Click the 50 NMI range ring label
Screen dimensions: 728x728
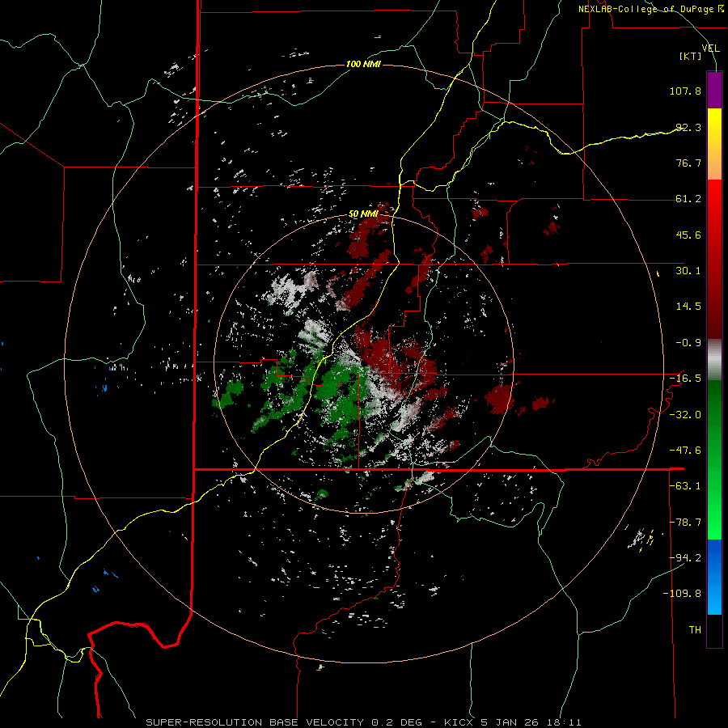[x=363, y=214]
